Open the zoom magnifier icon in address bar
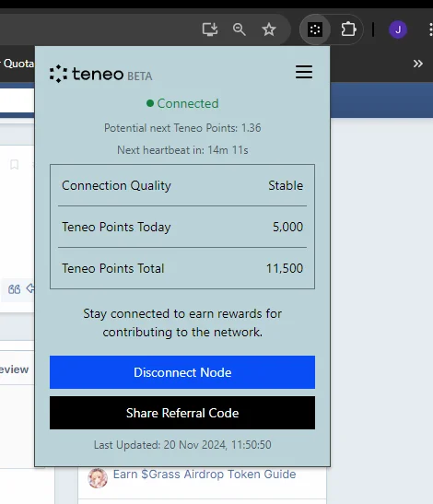This screenshot has width=433, height=504. [240, 29]
